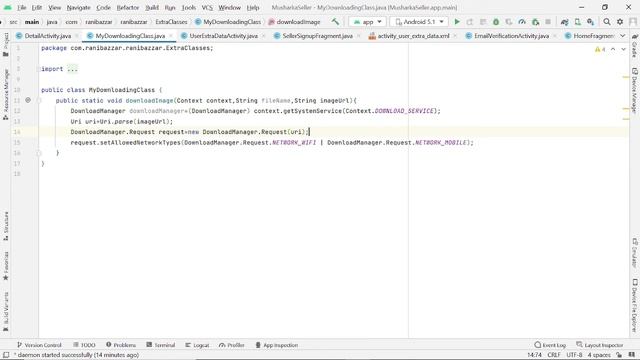Open SDK Manager toolbar icon
640x360 pixels.
click(591, 22)
